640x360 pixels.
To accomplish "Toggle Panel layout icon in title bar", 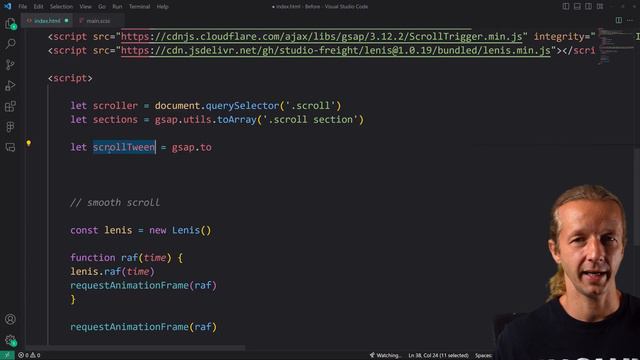I will point(577,7).
